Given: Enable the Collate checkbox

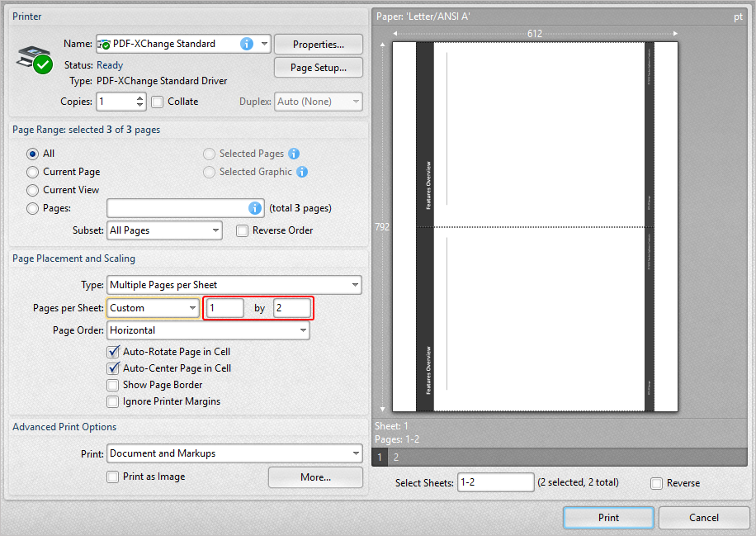Looking at the screenshot, I should [157, 102].
